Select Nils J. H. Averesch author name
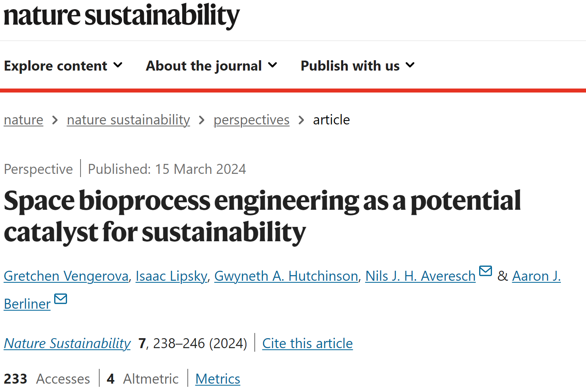 click(x=421, y=276)
